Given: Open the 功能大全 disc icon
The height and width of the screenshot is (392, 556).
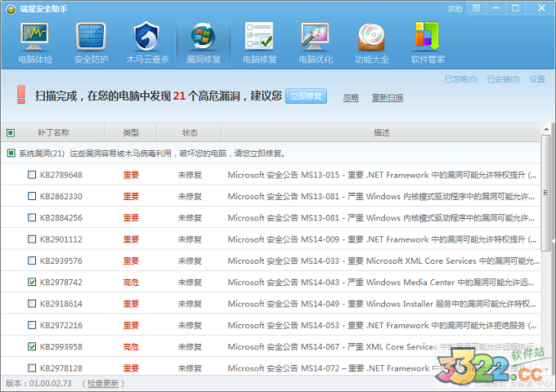Looking at the screenshot, I should 371,37.
